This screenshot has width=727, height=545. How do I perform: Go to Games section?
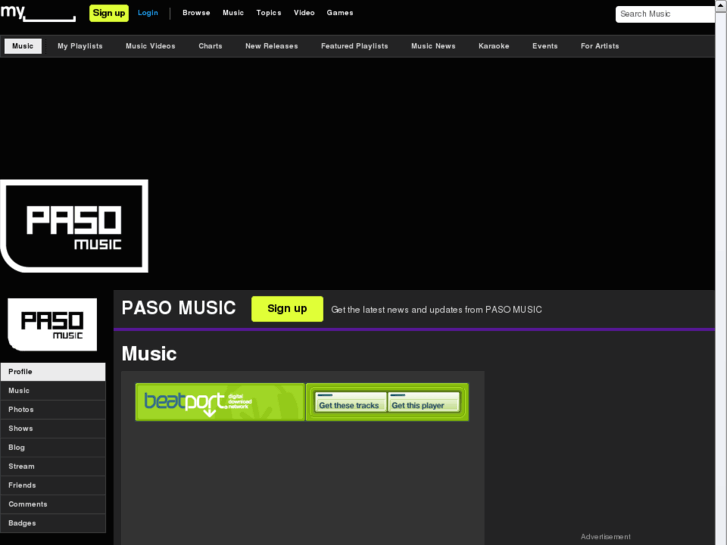coord(340,13)
